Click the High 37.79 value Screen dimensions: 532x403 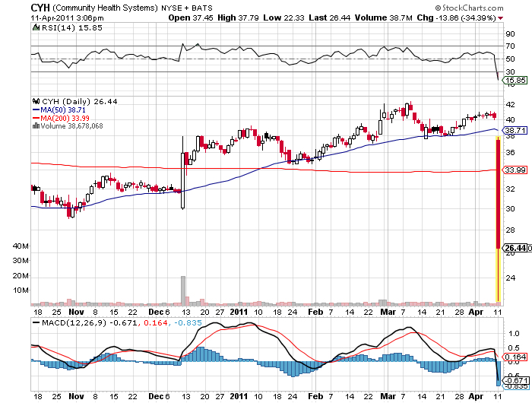click(238, 17)
